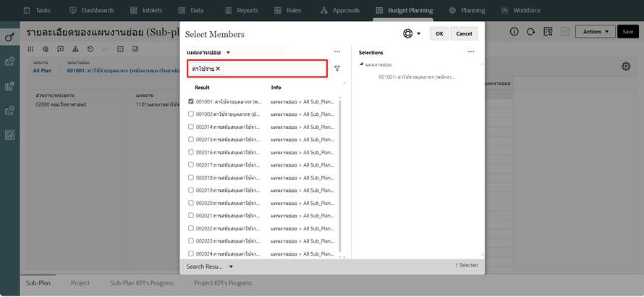644x297 pixels.
Task: Click the info icon in page header
Action: click(514, 32)
